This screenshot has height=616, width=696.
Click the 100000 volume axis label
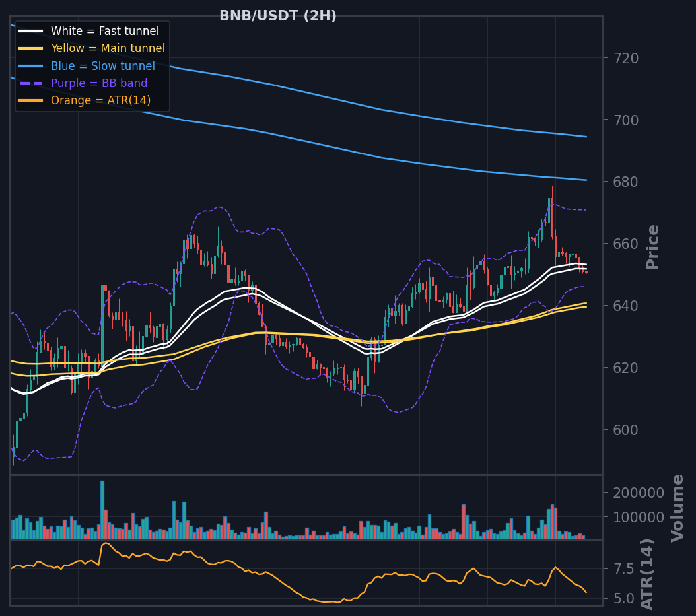(639, 517)
